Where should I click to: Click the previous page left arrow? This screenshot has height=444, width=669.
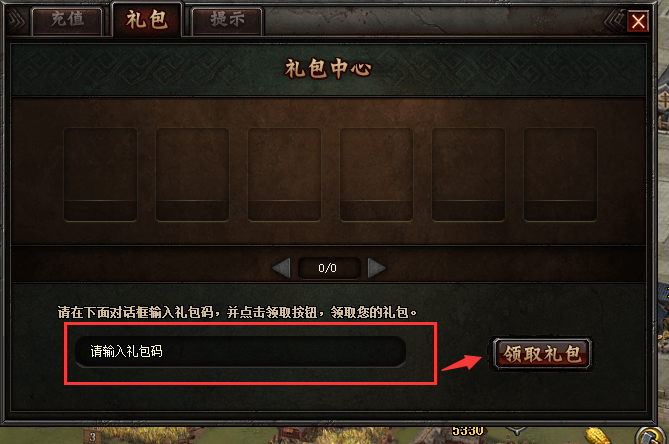(282, 268)
